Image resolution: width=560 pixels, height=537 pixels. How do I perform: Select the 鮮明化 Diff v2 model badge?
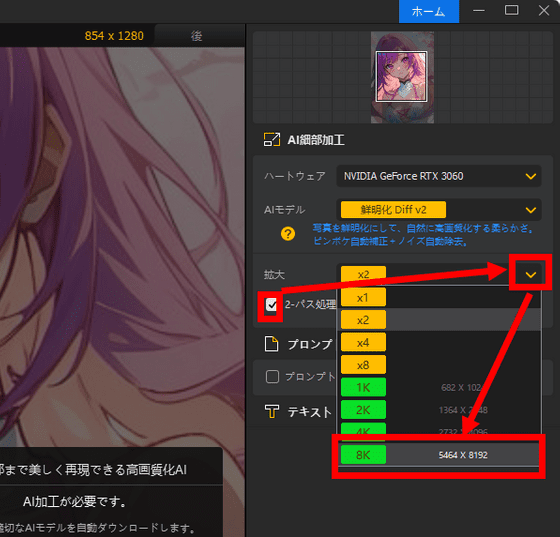click(393, 210)
